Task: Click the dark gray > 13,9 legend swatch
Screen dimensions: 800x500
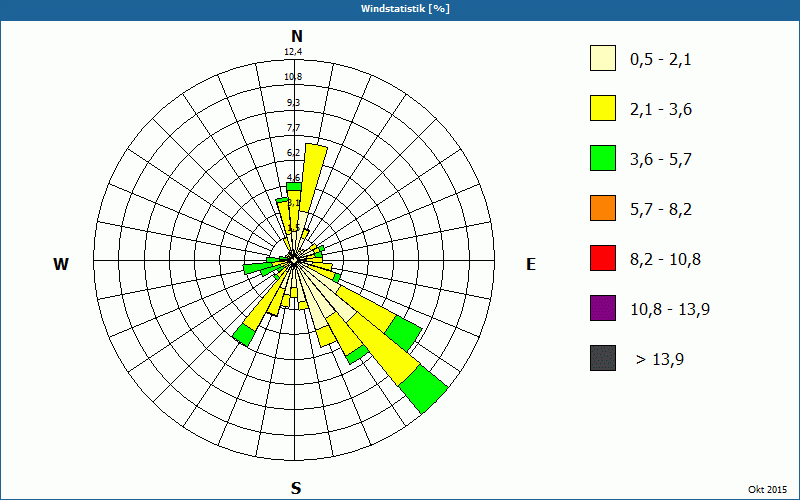Action: (x=603, y=358)
